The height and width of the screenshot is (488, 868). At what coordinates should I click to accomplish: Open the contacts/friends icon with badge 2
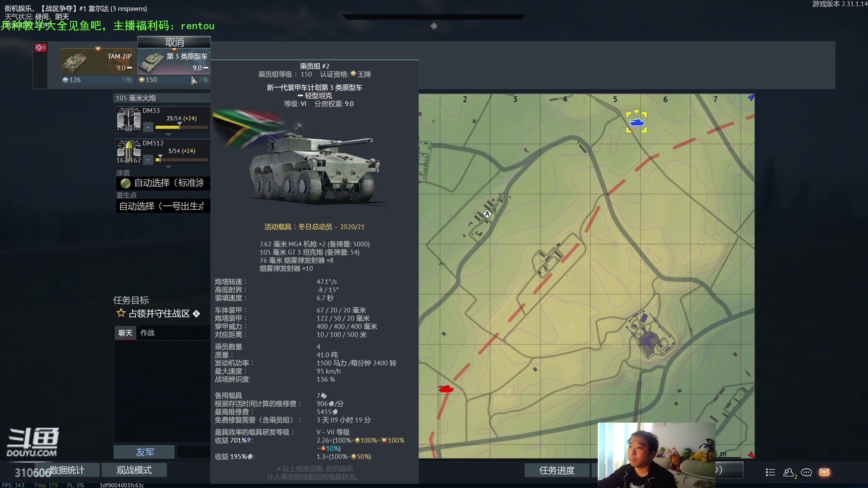pyautogui.click(x=789, y=472)
